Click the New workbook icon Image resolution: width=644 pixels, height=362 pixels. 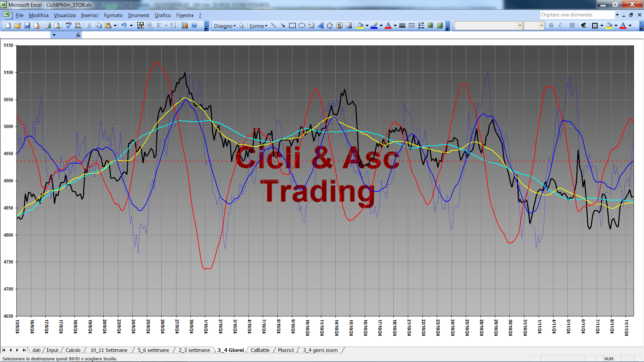click(x=8, y=25)
